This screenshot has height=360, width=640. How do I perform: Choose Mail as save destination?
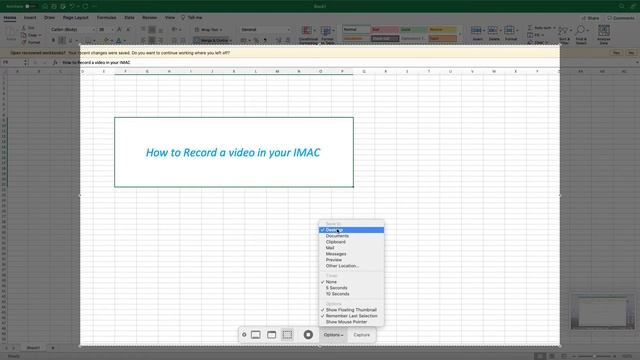pyautogui.click(x=351, y=248)
